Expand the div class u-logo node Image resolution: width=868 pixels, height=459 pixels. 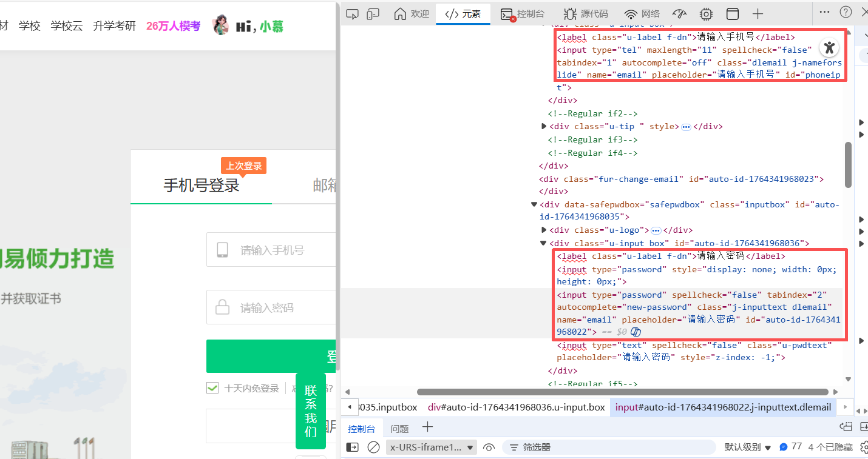(544, 230)
